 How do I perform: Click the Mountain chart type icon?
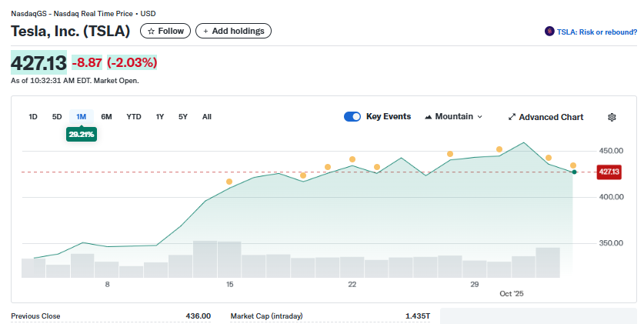tap(428, 117)
